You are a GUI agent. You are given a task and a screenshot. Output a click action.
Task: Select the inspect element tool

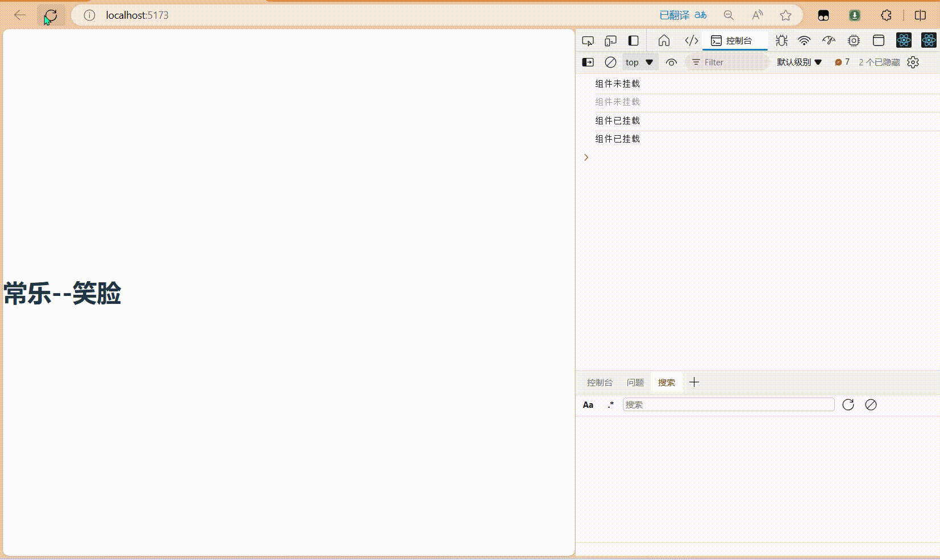click(x=588, y=40)
